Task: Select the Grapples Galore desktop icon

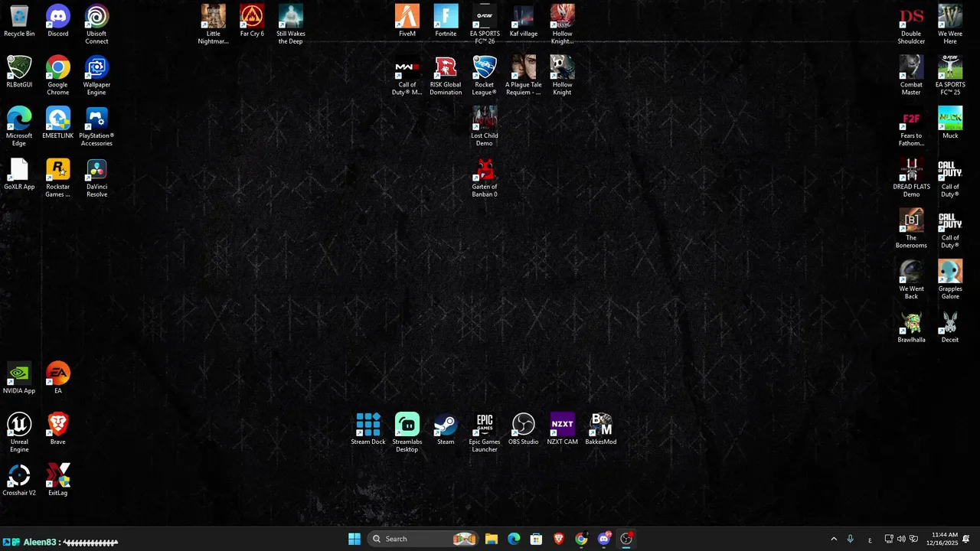Action: 950,280
